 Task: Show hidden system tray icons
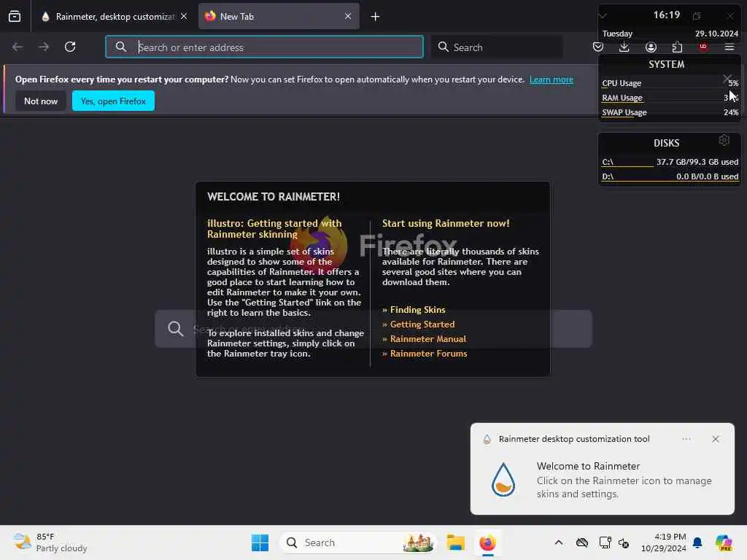[559, 542]
